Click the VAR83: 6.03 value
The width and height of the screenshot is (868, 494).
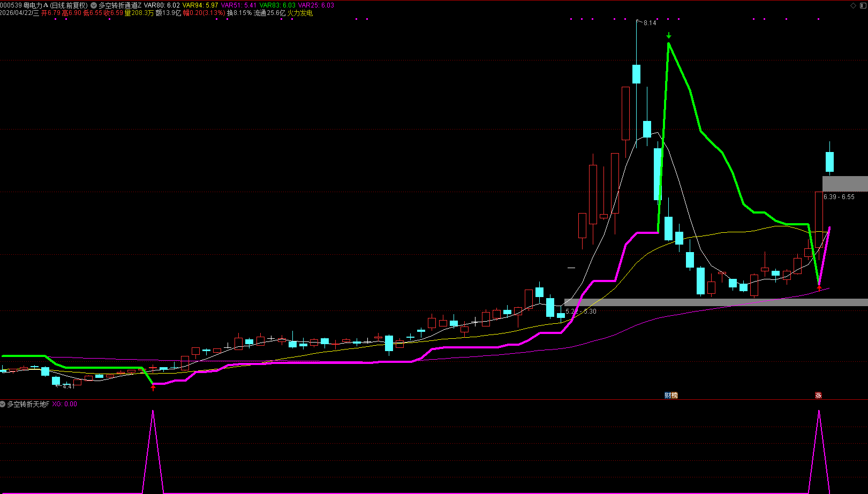[x=277, y=5]
